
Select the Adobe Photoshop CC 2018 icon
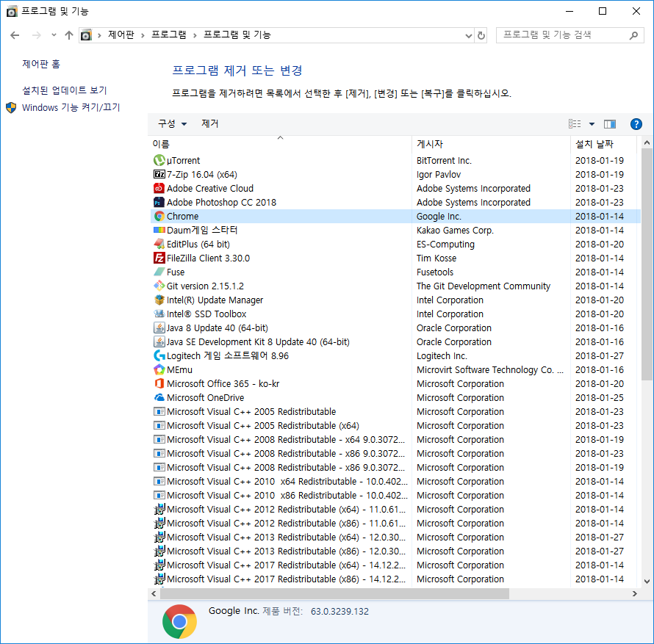(x=159, y=202)
